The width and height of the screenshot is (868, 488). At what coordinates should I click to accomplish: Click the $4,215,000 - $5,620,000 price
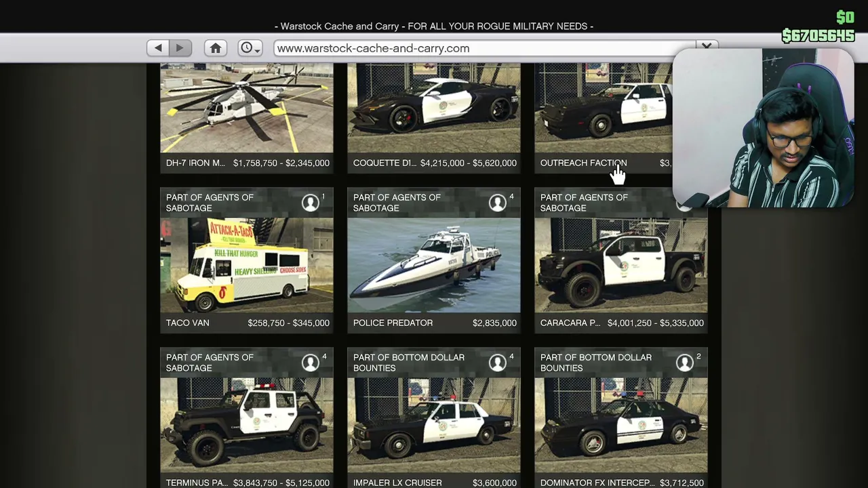point(469,163)
